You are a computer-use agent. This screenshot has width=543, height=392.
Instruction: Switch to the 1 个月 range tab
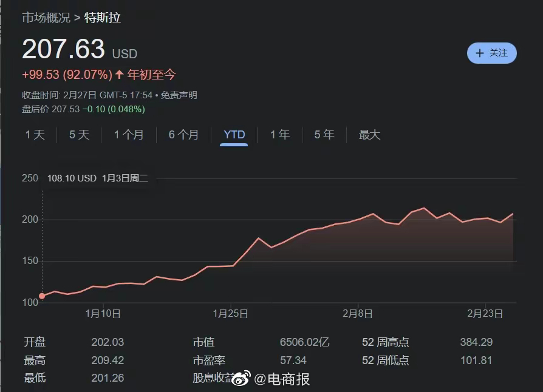click(129, 135)
